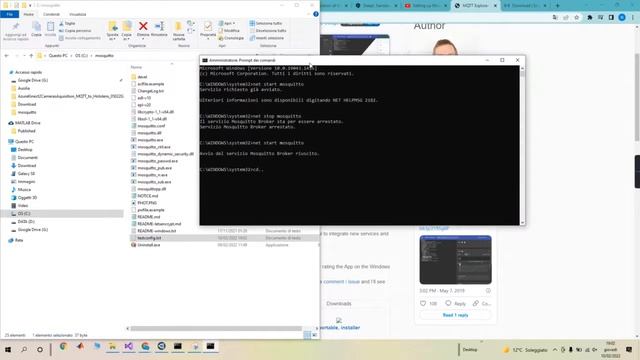Click the command prompt vertical scrollbar
The height and width of the screenshot is (360, 640).
tap(522, 145)
